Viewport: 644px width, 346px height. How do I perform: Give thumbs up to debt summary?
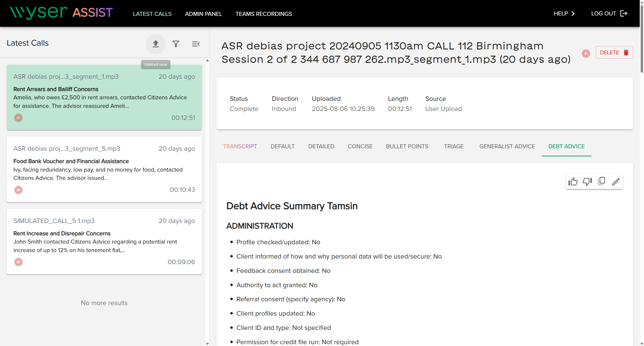point(573,181)
